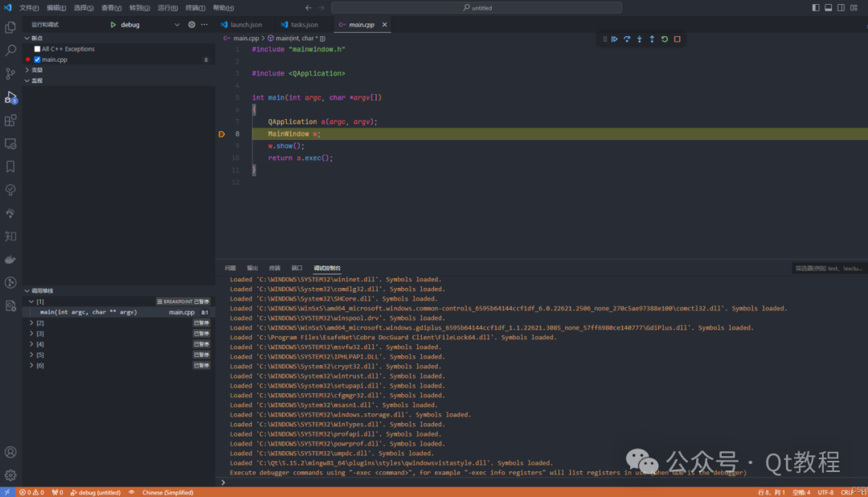Click the debug console filter field

[x=829, y=268]
